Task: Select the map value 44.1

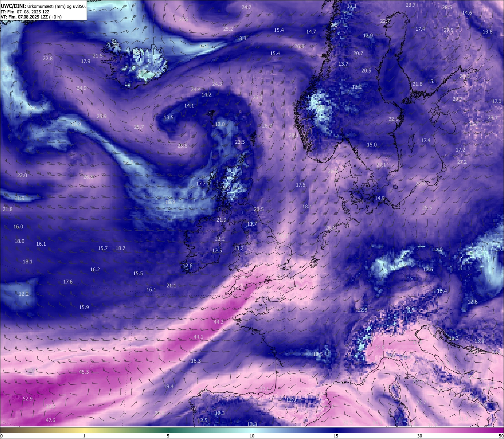Action: coord(198,337)
